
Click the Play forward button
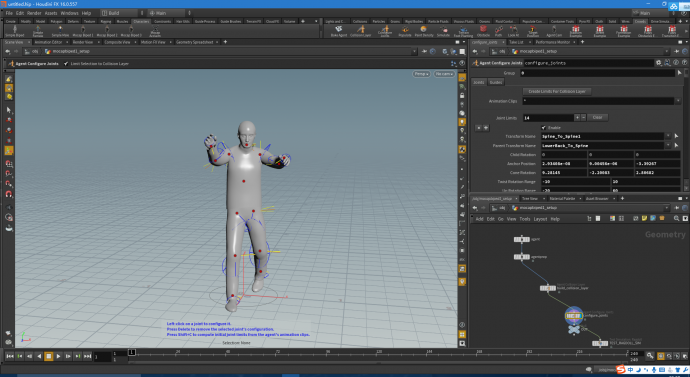(x=58, y=356)
